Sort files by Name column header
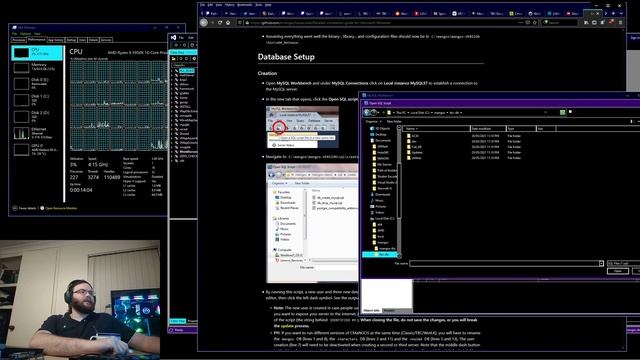This screenshot has height=360, width=640. pyautogui.click(x=436, y=129)
